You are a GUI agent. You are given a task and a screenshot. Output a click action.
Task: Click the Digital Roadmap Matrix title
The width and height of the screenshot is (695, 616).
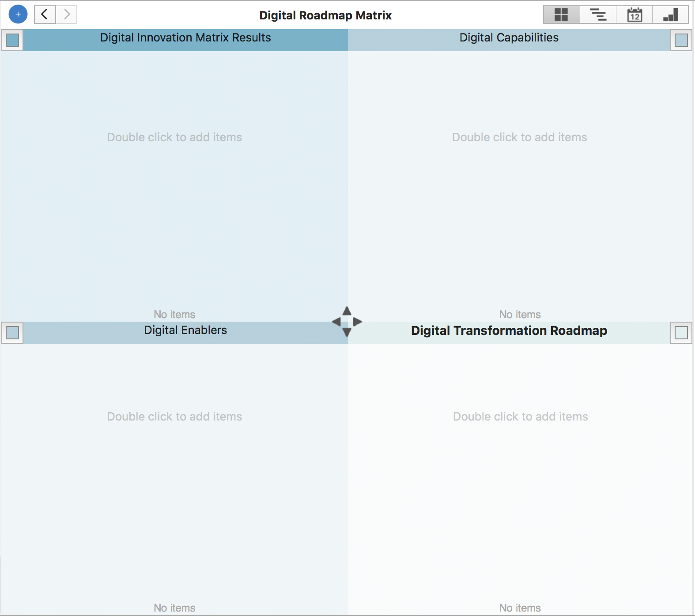point(325,15)
